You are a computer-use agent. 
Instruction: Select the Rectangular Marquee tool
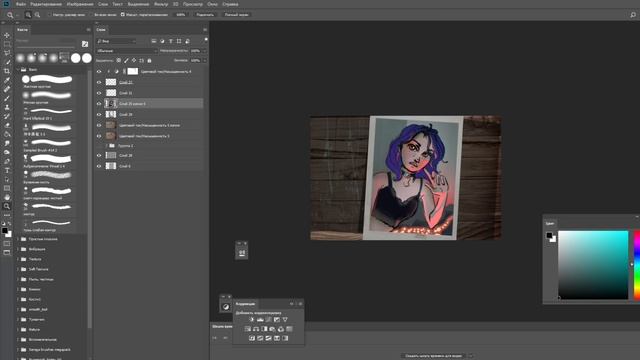point(7,44)
